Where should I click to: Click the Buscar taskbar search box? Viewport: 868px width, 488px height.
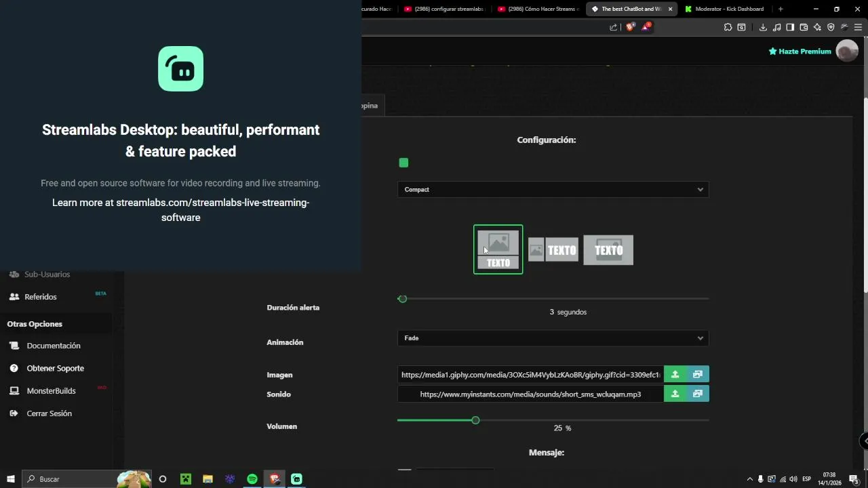(x=87, y=479)
